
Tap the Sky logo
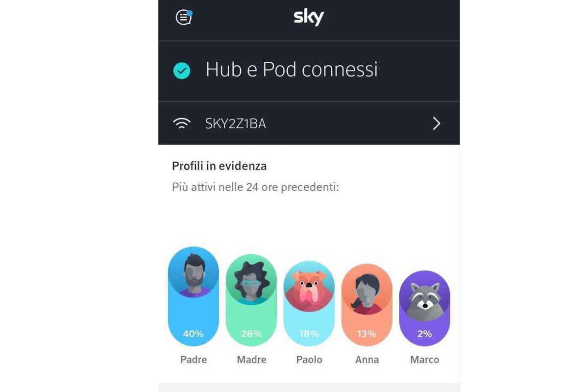[309, 17]
